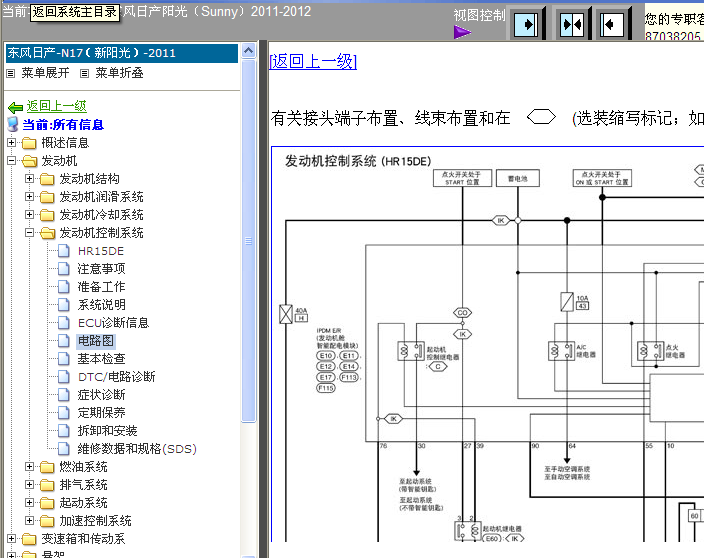Open the 注意事项 page
This screenshot has height=558, width=704.
(x=101, y=269)
